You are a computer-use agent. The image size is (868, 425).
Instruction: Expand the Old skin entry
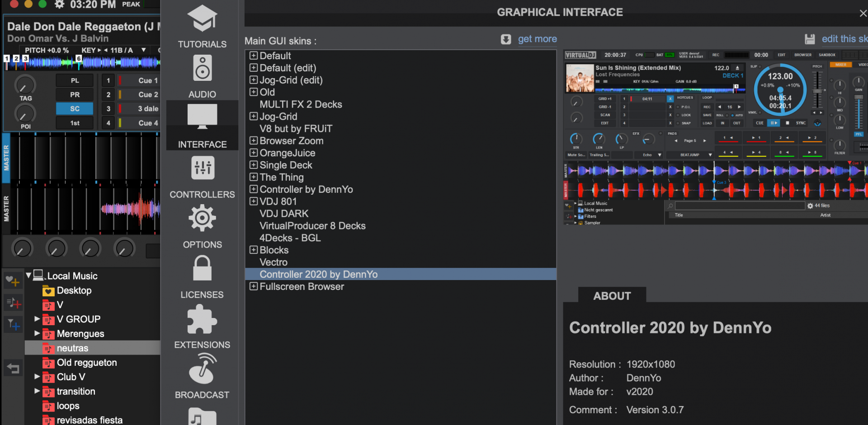254,92
